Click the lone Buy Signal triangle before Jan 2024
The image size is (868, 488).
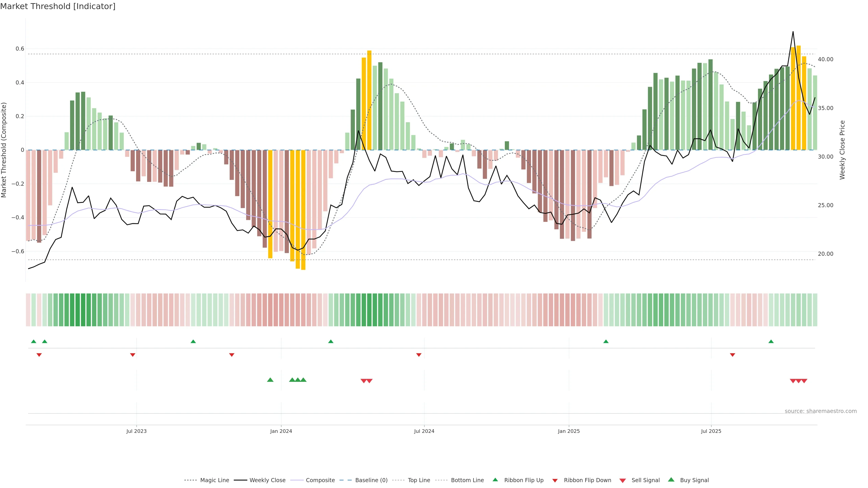[x=270, y=380]
